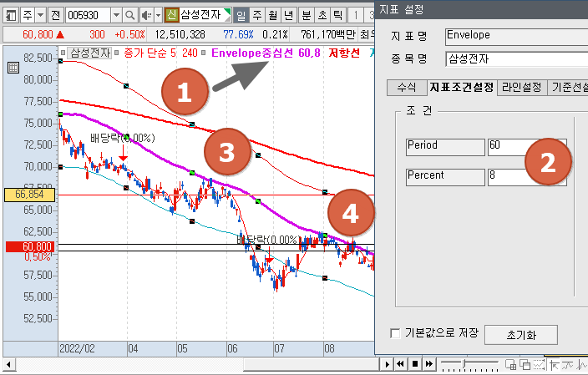Click the grid table icon beside chart axis
This screenshot has width=588, height=375.
coord(13,68)
